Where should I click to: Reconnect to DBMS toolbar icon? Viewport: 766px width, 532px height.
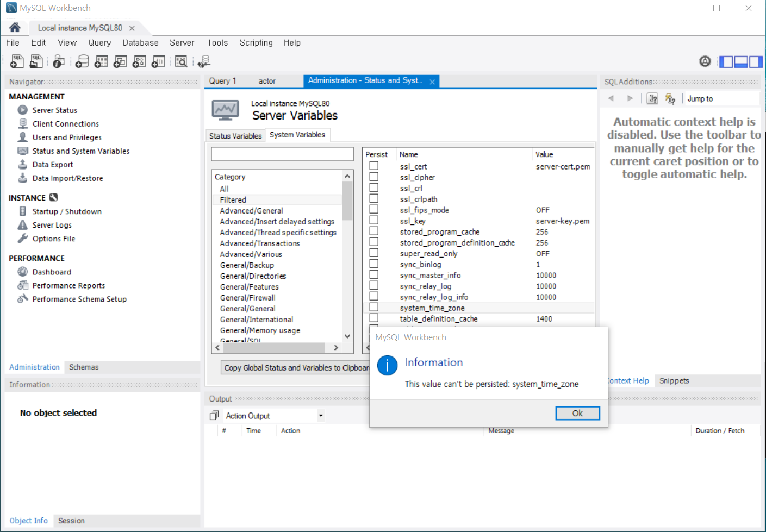pyautogui.click(x=204, y=61)
